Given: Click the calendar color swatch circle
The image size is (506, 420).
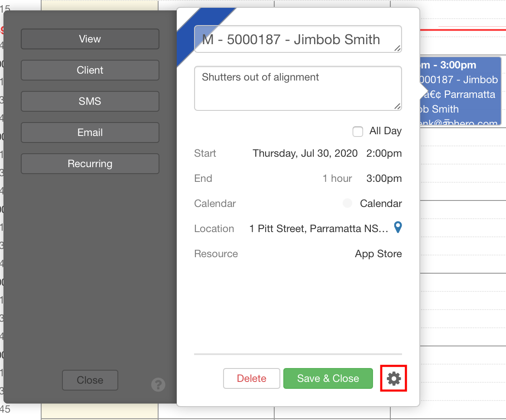Looking at the screenshot, I should point(347,203).
